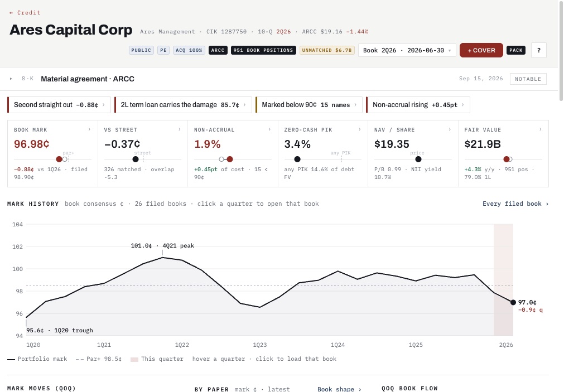This screenshot has height=392, width=564.
Task: Open the BOOK MARK card chevron
Action: pyautogui.click(x=89, y=129)
